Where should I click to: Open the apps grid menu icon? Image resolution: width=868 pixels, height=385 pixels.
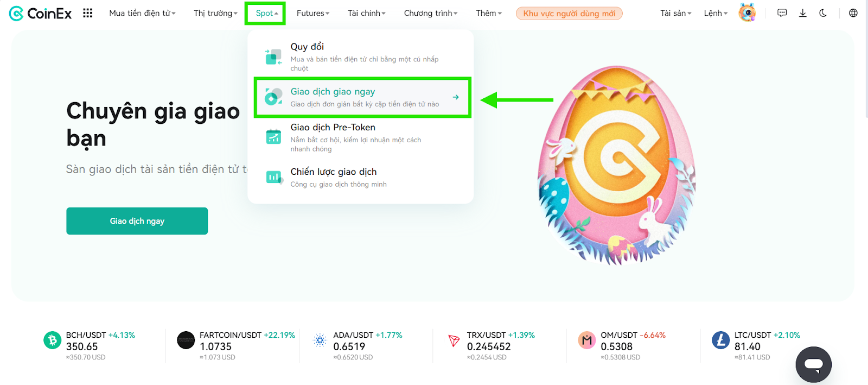click(x=87, y=13)
